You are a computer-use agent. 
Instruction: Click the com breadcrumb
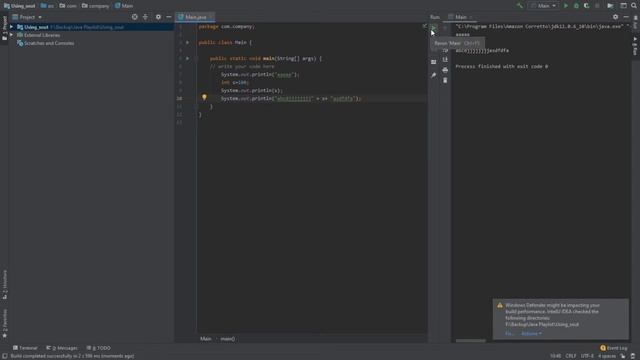(x=68, y=6)
